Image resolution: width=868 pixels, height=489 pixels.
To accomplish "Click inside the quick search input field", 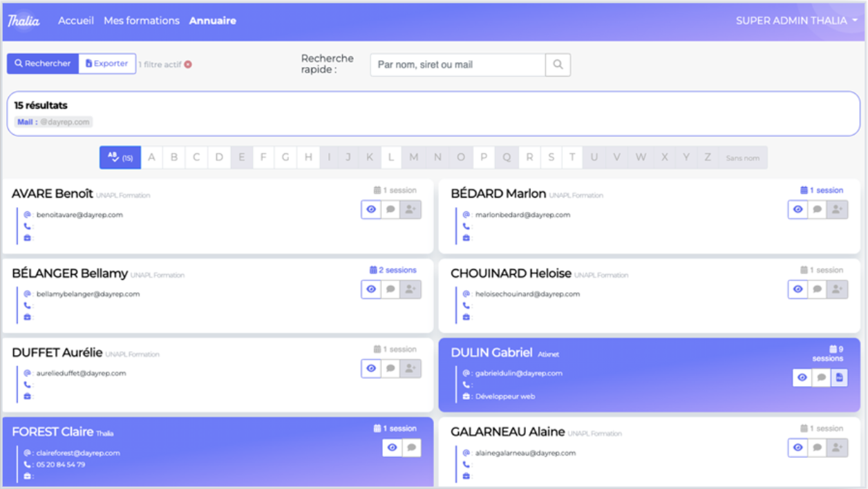I will coord(457,64).
